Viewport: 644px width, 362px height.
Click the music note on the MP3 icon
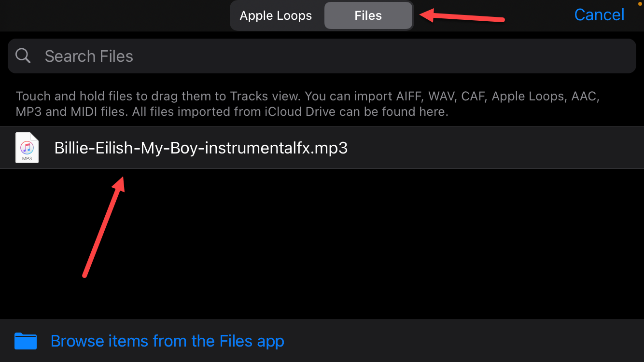(27, 147)
